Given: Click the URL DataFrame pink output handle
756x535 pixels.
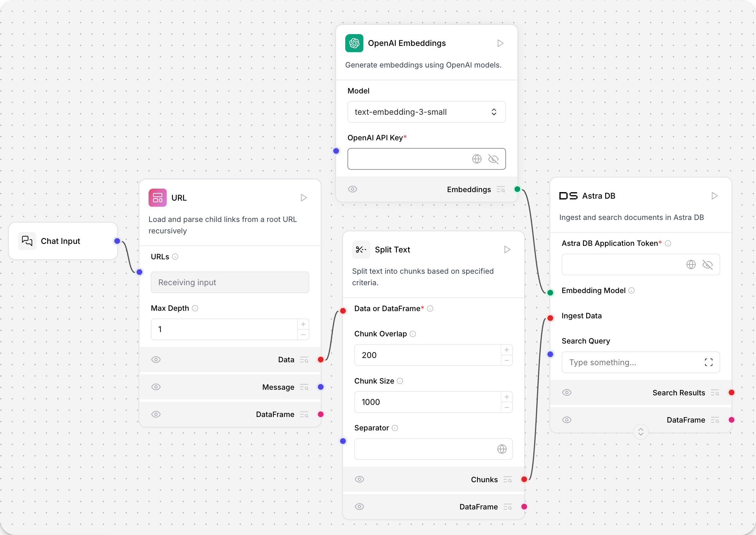Looking at the screenshot, I should pos(321,414).
